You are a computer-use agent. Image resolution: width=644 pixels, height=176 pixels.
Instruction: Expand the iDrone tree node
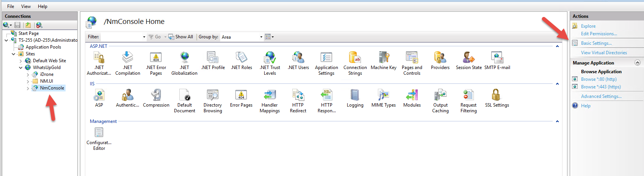[x=28, y=74]
